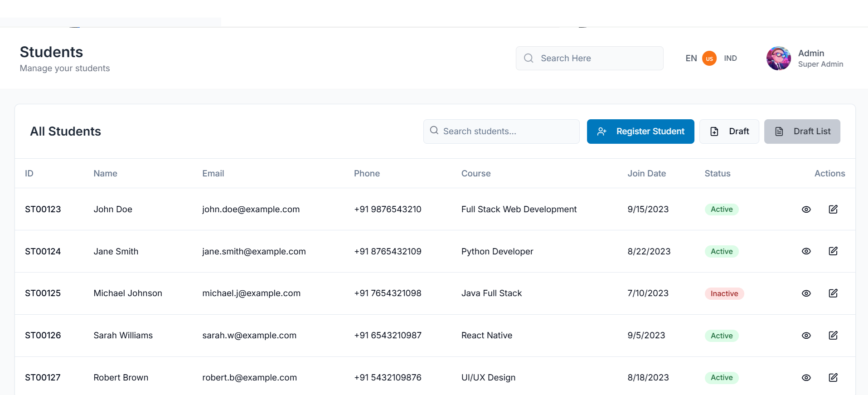Click the top Search Here box

click(x=589, y=59)
